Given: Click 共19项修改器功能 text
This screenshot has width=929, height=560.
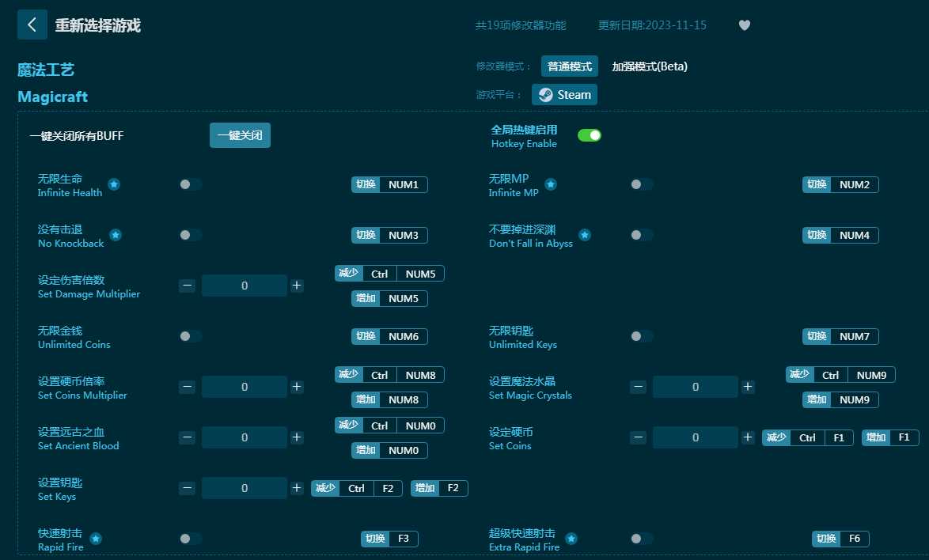Looking at the screenshot, I should 520,25.
